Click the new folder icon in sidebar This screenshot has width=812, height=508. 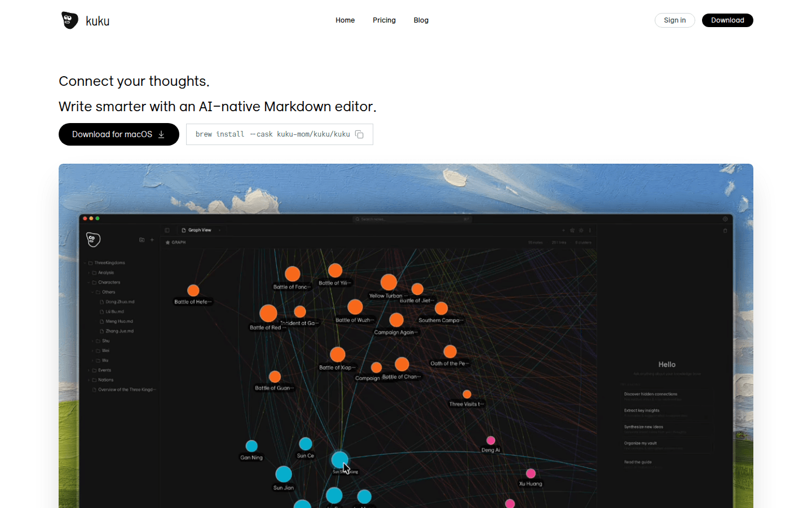point(142,240)
